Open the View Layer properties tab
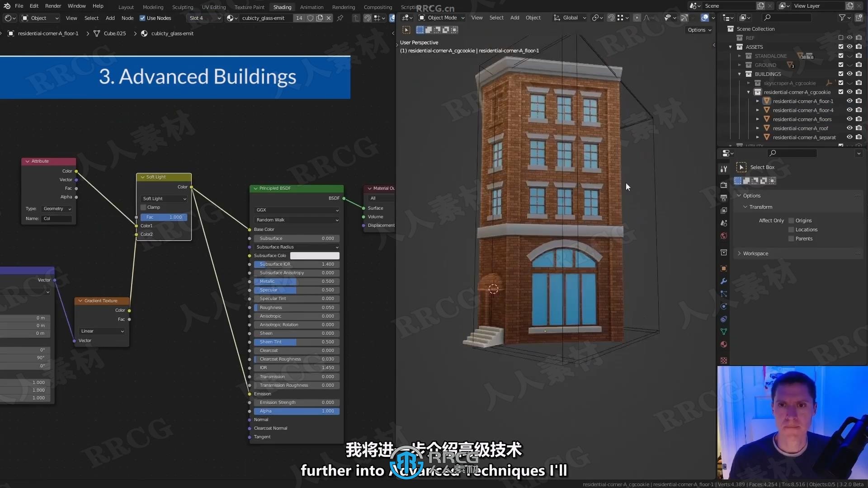This screenshot has width=868, height=488. click(x=724, y=211)
